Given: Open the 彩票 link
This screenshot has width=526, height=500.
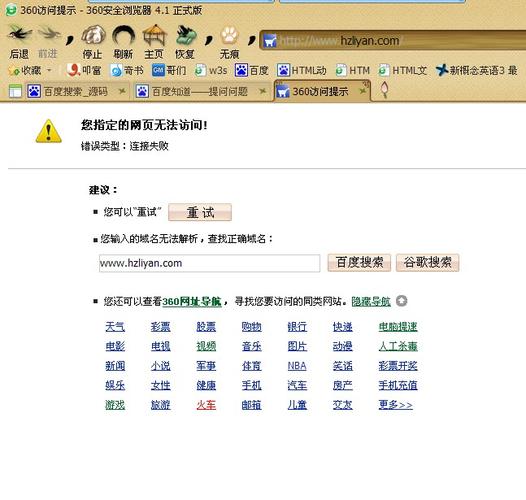Looking at the screenshot, I should pyautogui.click(x=161, y=327).
